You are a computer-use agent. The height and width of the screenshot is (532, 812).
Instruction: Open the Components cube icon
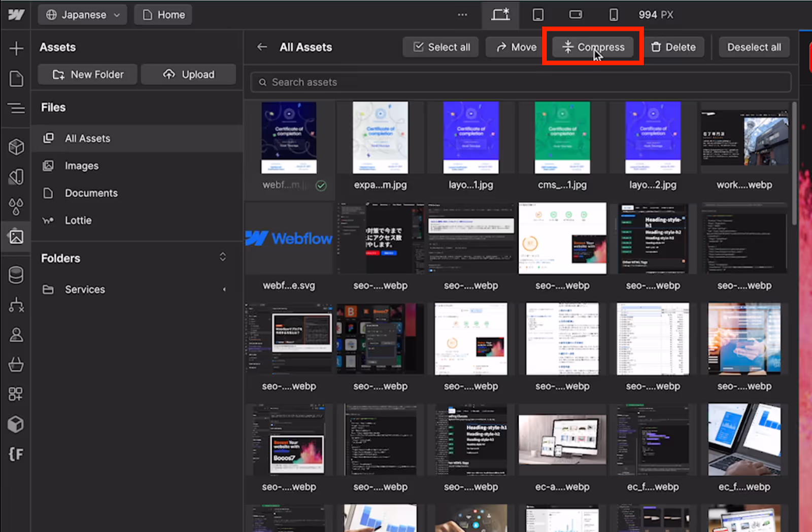point(16,147)
